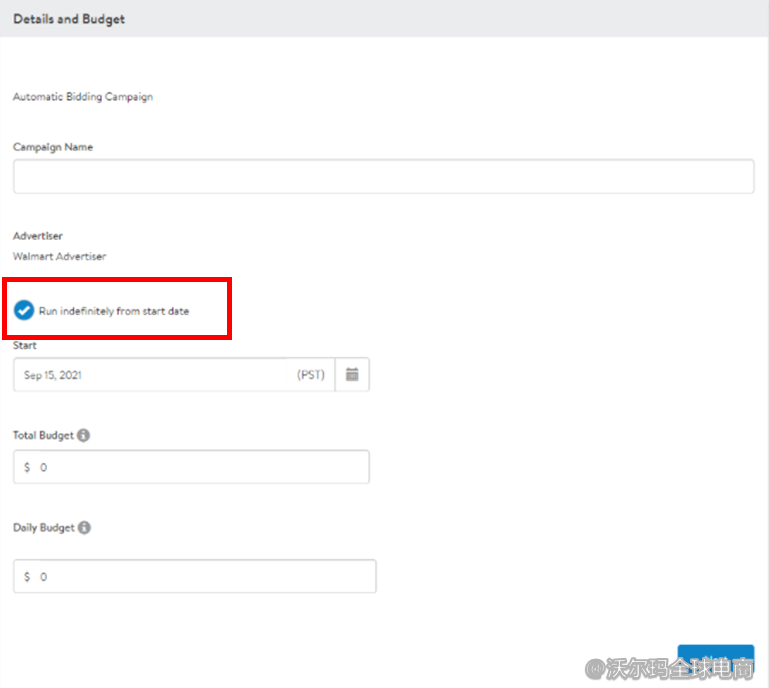The image size is (769, 688).
Task: Click into the Total Budget amount field
Action: pyautogui.click(x=191, y=467)
